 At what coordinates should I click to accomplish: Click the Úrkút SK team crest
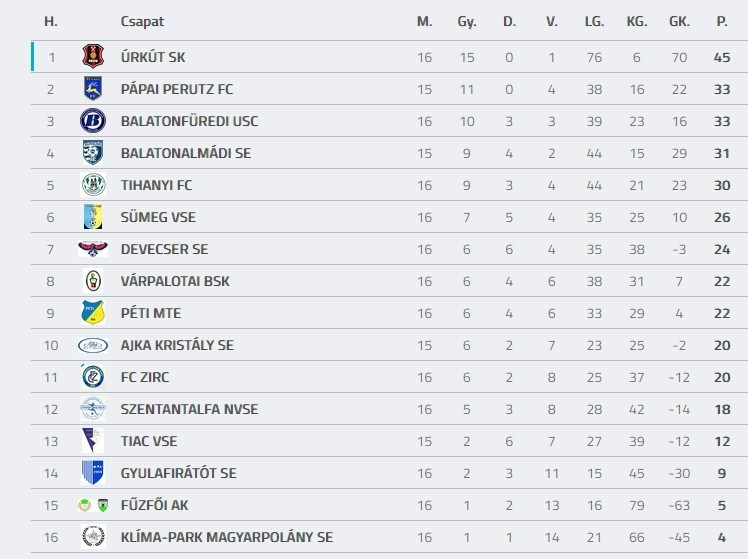[93, 57]
